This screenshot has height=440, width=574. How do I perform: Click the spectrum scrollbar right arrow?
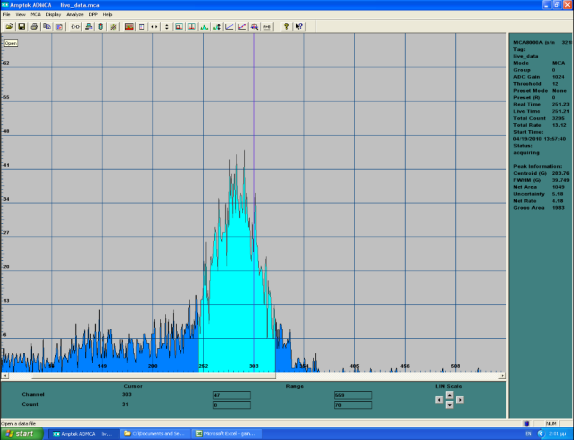coord(502,376)
